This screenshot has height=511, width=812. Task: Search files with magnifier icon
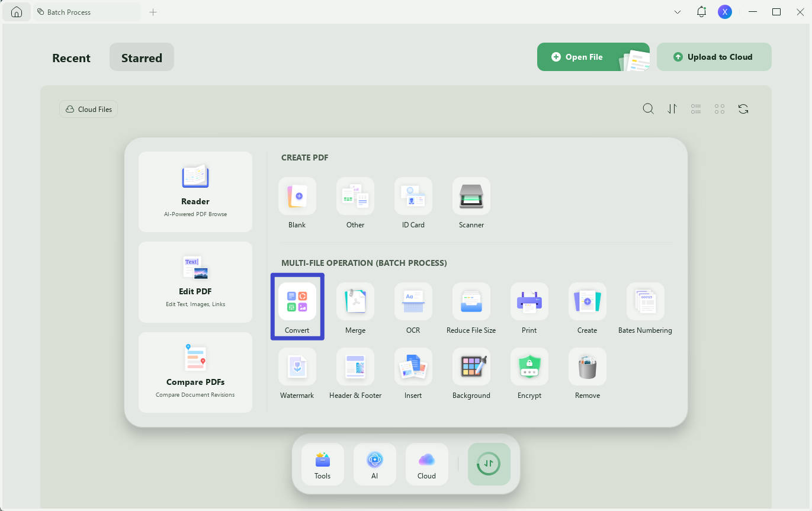tap(649, 109)
